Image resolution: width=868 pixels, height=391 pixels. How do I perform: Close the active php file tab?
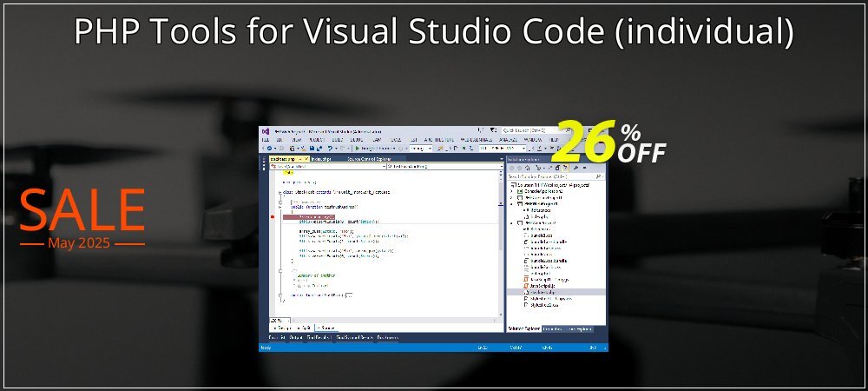(306, 159)
